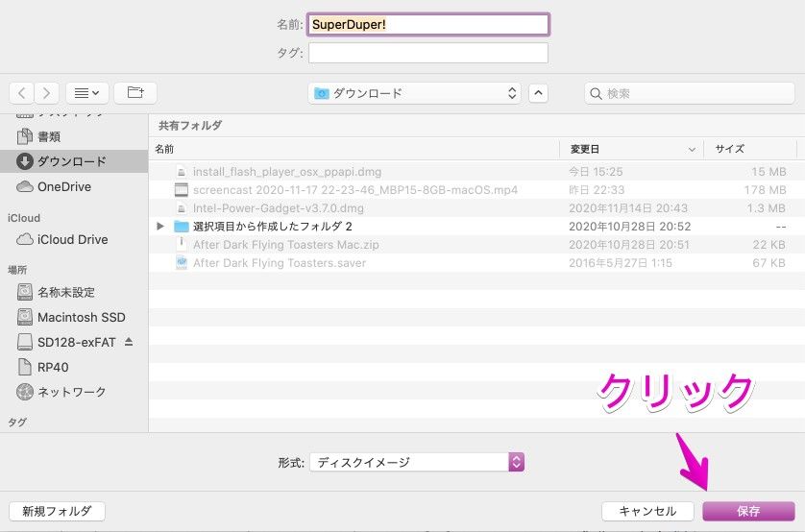Viewport: 805px width, 532px height.
Task: Eject the SD128-exFAT volume
Action: point(129,342)
